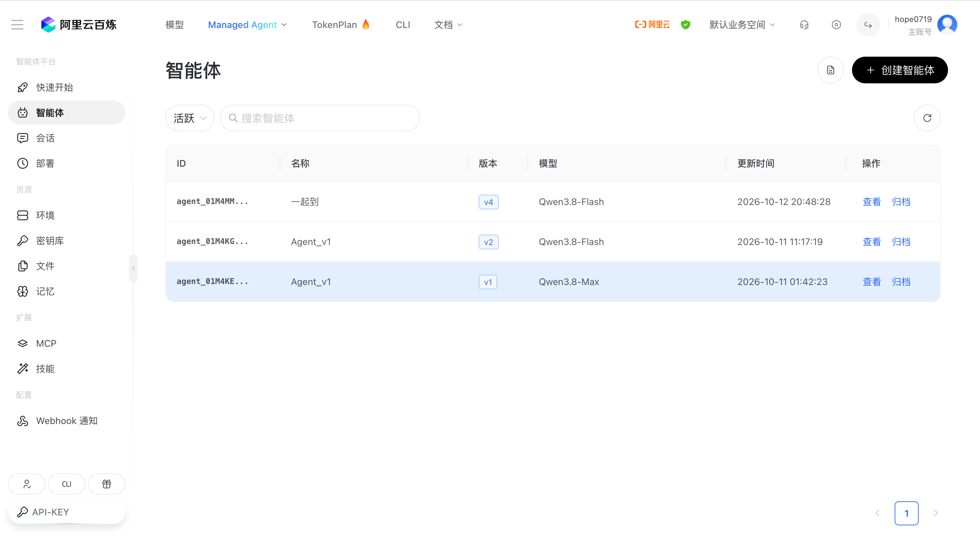The image size is (980, 536).
Task: Click the green shield icon
Action: (686, 25)
